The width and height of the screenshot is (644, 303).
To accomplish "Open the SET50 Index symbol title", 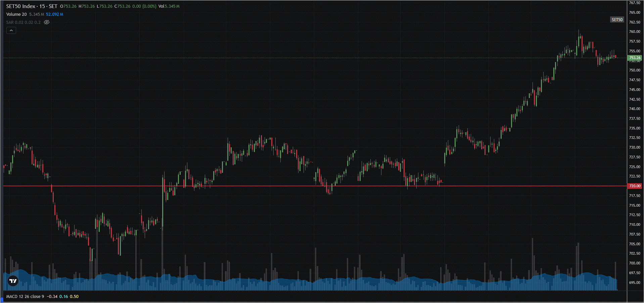I will (x=32, y=6).
